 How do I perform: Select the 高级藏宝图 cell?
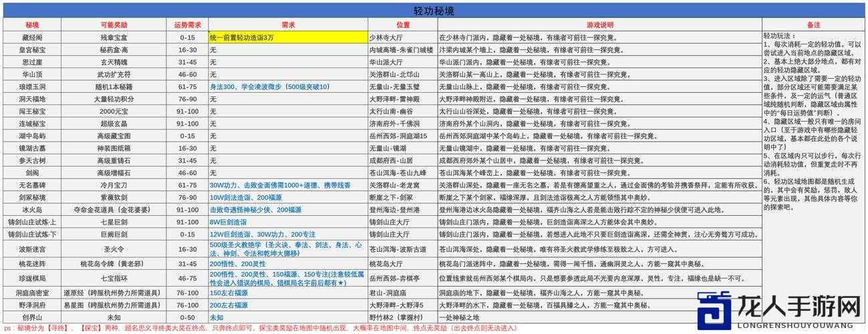point(114,136)
